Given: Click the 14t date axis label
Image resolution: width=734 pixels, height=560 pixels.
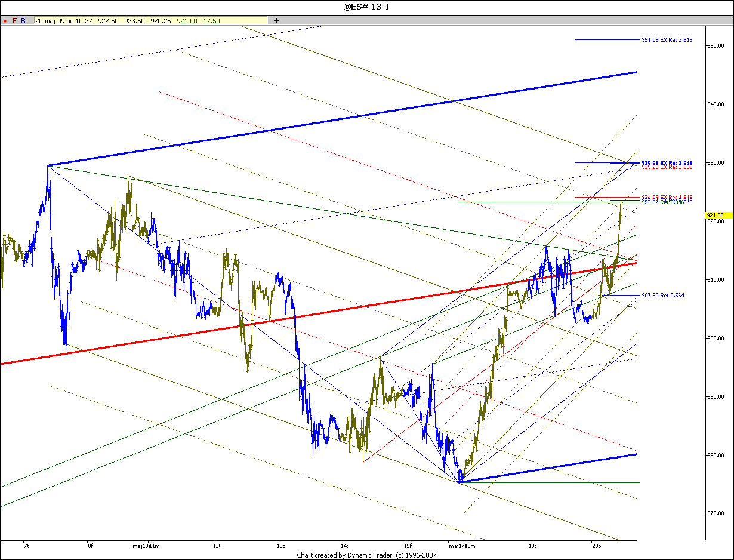Looking at the screenshot, I should pyautogui.click(x=344, y=546).
